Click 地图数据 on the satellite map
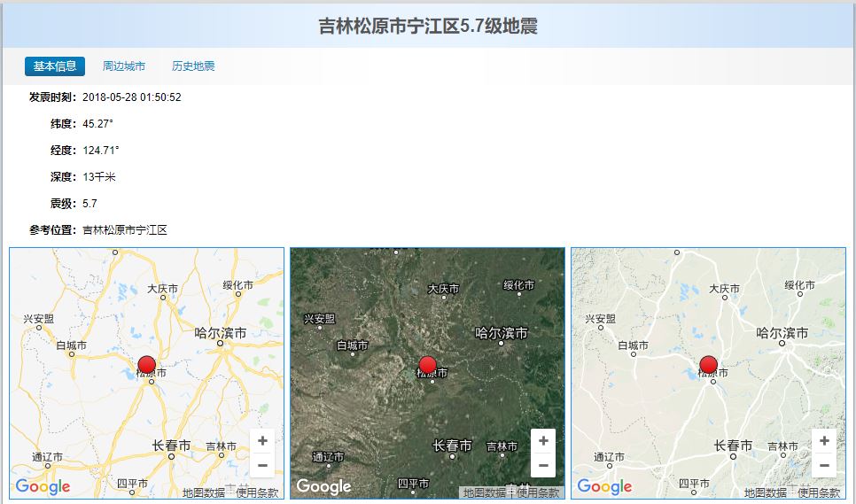The width and height of the screenshot is (856, 504). click(484, 493)
